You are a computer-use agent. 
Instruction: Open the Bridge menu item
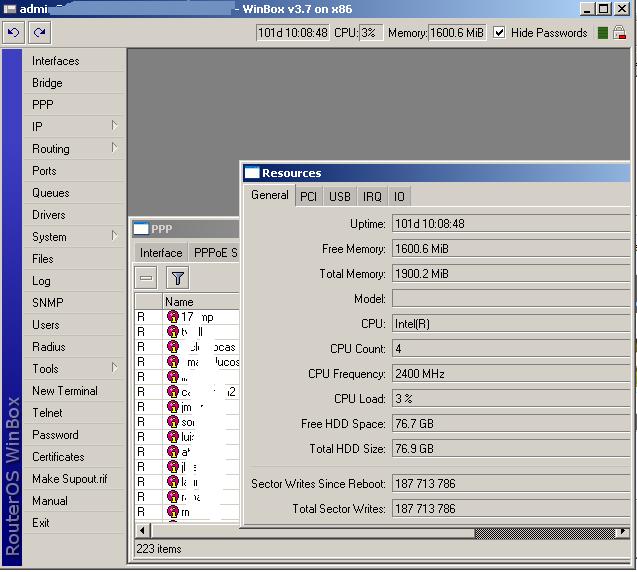47,83
